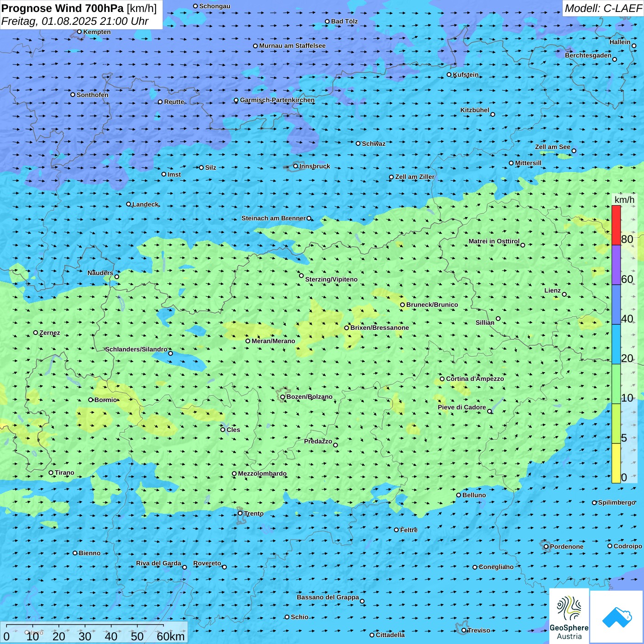
Task: Click the Innsbruck city marker
Action: point(296,166)
